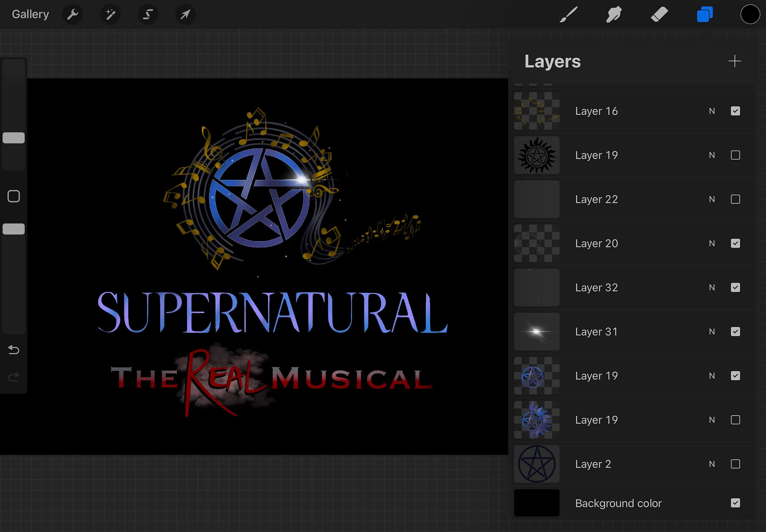Open blend mode N of Layer 2
766x532 pixels.
[712, 464]
